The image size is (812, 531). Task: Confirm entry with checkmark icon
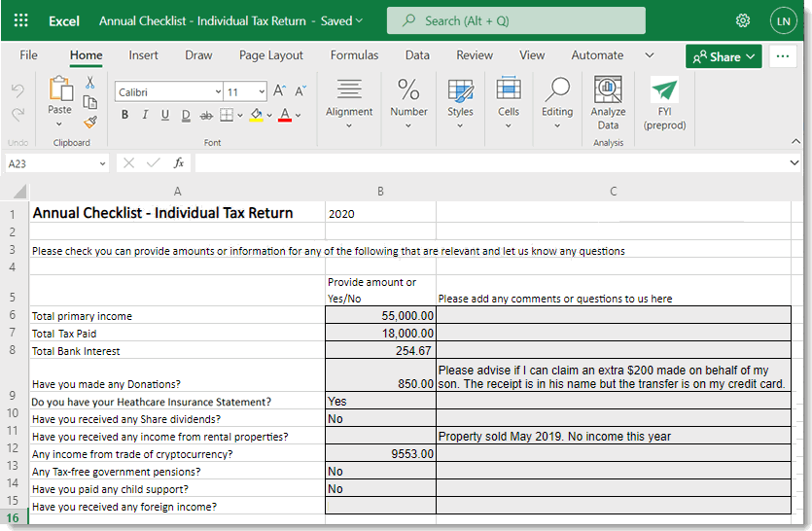[x=154, y=163]
